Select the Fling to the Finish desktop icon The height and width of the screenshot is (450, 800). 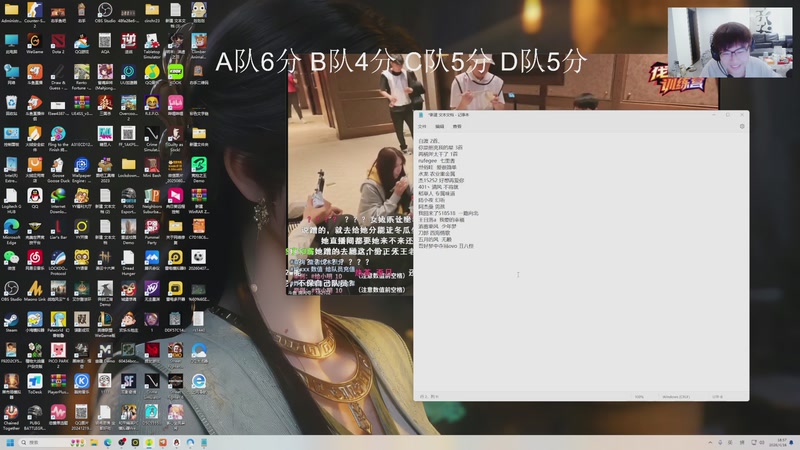(58, 139)
